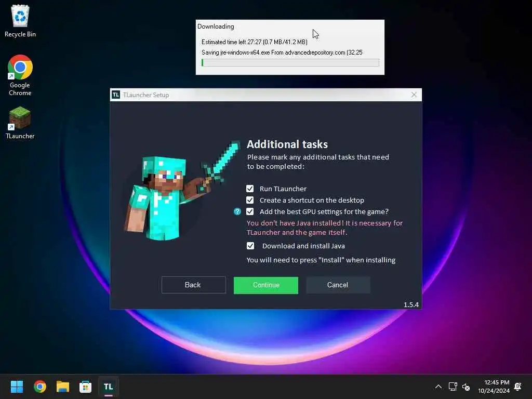Uncheck the Run TLauncher checkbox
Image resolution: width=532 pixels, height=399 pixels.
point(250,189)
